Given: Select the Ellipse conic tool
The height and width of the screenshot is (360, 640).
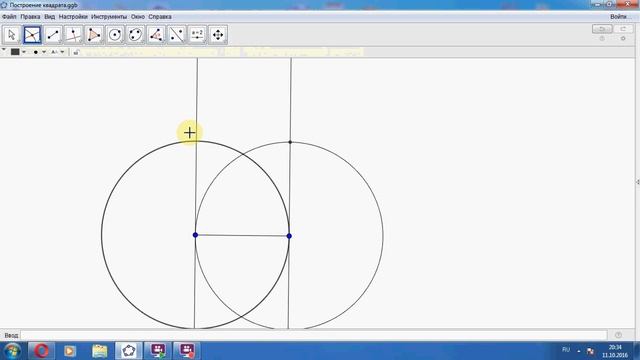Looking at the screenshot, I should (x=136, y=35).
